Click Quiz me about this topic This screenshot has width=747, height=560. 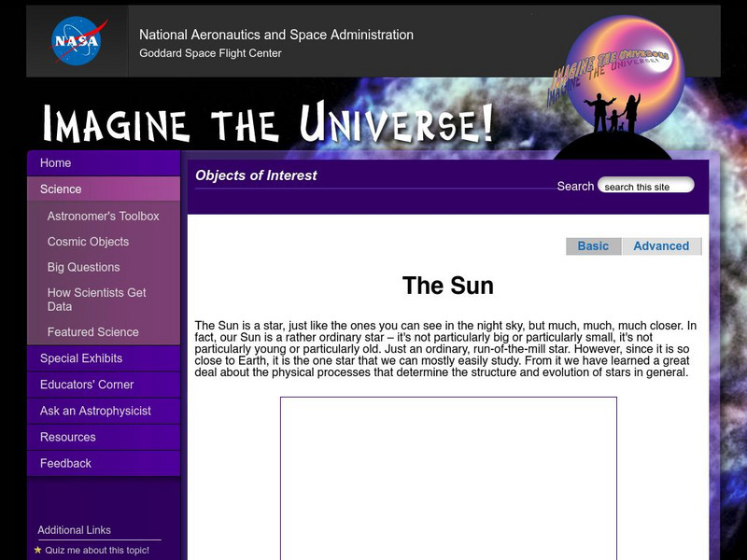pos(98,551)
